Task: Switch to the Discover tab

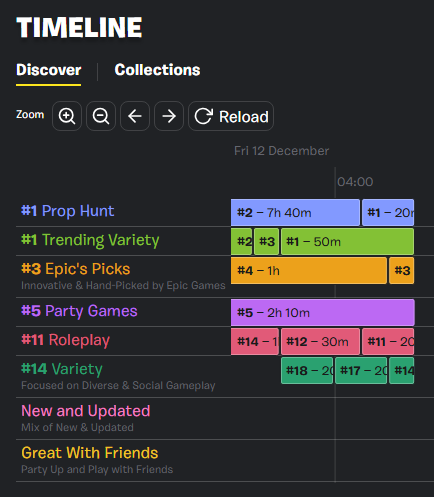Action: 49,70
